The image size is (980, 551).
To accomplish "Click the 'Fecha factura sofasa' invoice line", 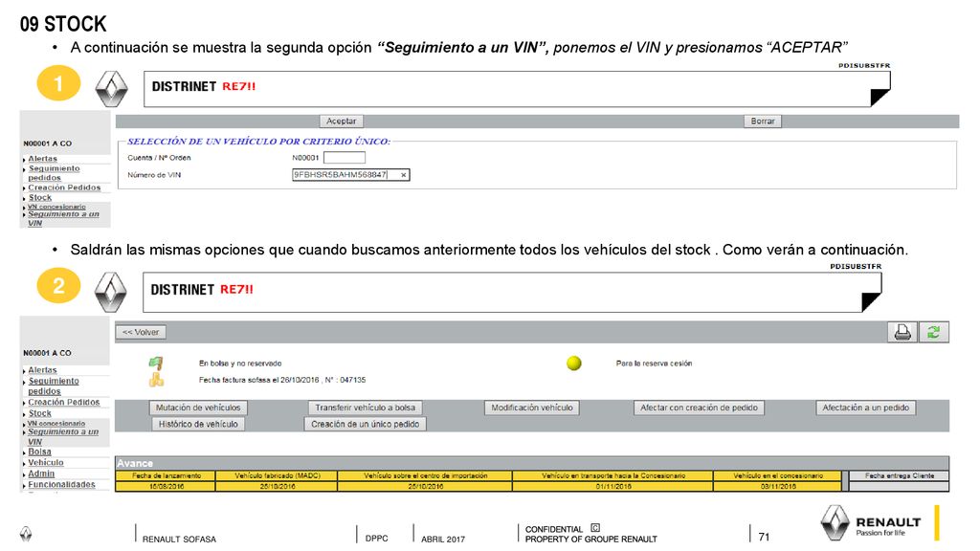I will tap(282, 380).
